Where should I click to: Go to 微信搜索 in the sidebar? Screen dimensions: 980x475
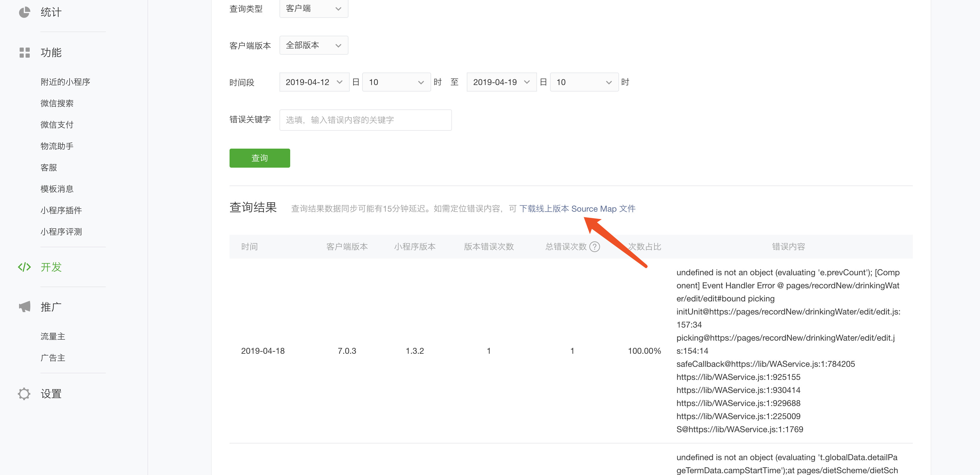tap(57, 103)
